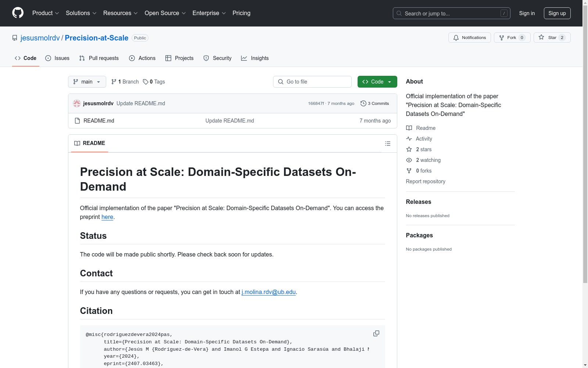Open the Packages section heading
This screenshot has height=368, width=588.
click(419, 235)
